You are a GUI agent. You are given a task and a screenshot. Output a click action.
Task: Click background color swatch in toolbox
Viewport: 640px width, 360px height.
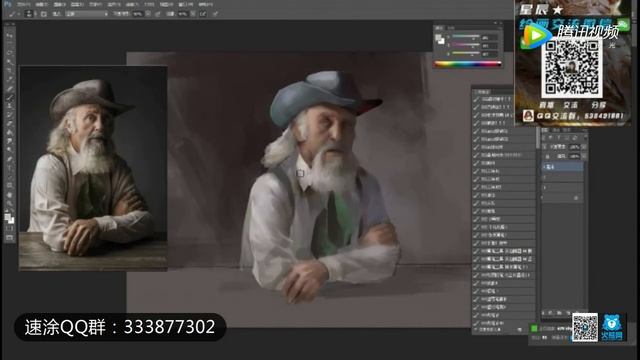point(11,220)
